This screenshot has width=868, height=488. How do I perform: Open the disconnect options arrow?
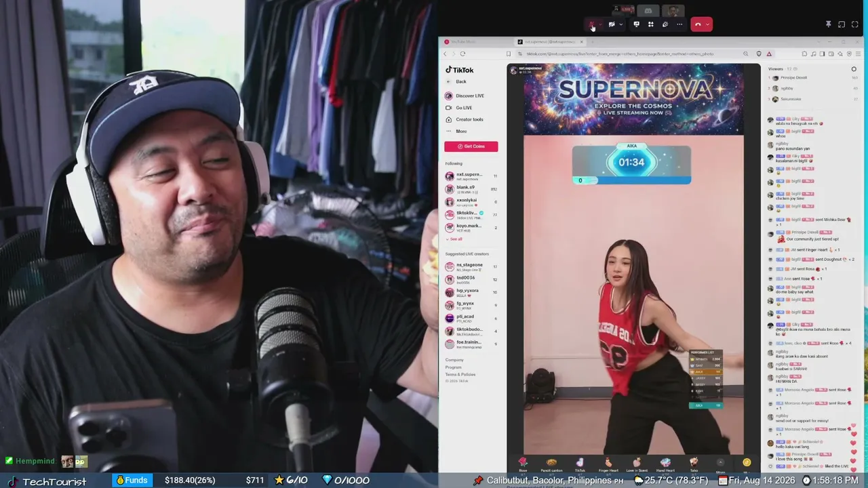click(707, 24)
